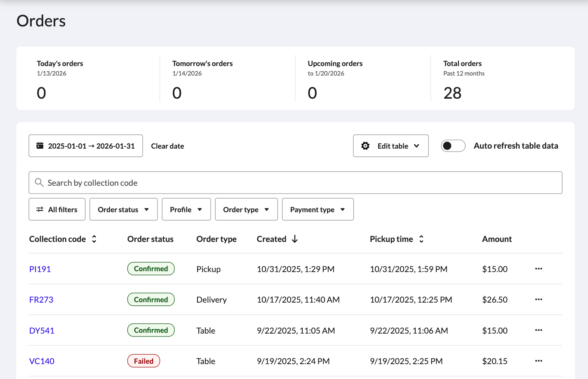Open order PI191 details
This screenshot has height=379, width=588.
coord(40,269)
